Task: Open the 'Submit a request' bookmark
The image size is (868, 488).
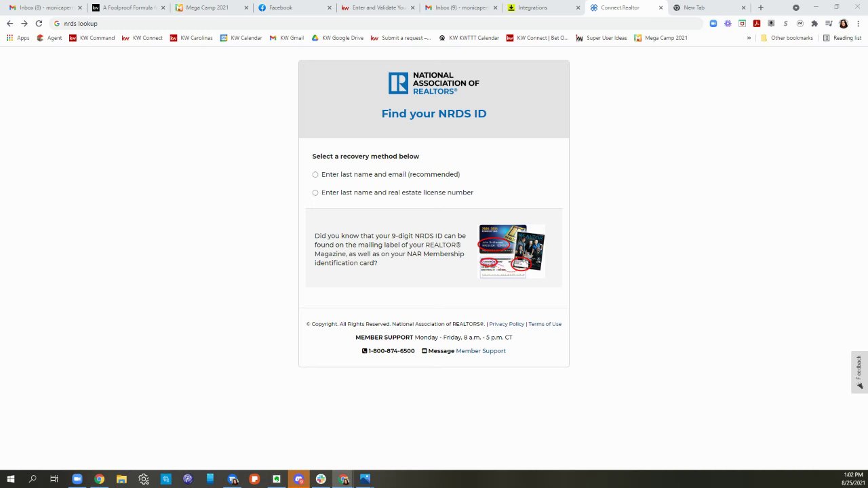Action: (x=401, y=38)
